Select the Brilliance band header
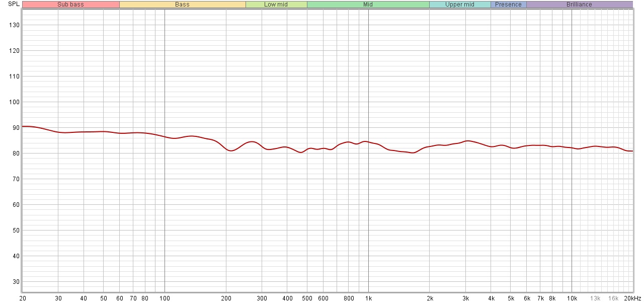The width and height of the screenshot is (644, 304). pyautogui.click(x=580, y=5)
